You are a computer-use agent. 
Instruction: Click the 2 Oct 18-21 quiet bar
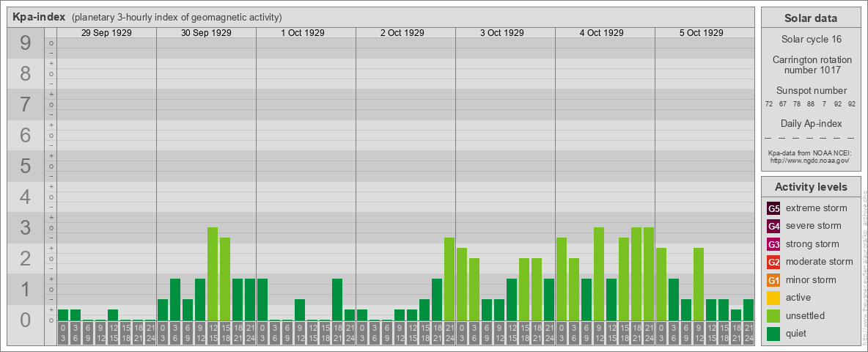click(437, 299)
